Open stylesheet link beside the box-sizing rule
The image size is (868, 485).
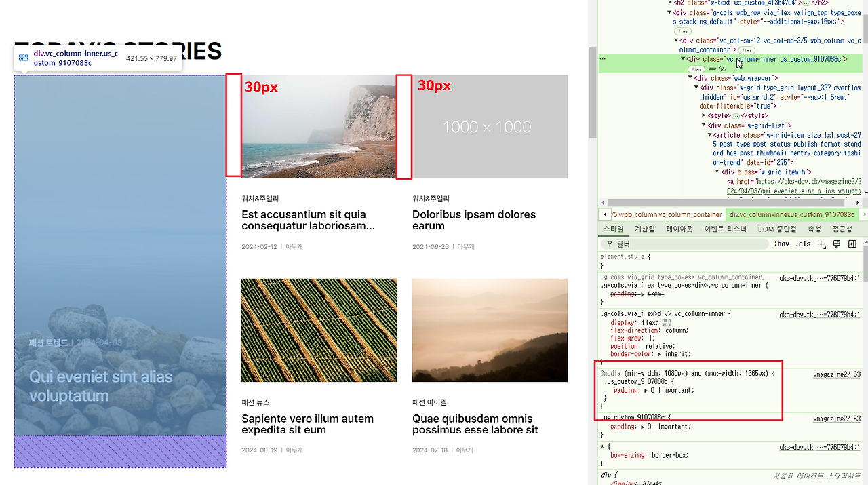[x=819, y=448]
